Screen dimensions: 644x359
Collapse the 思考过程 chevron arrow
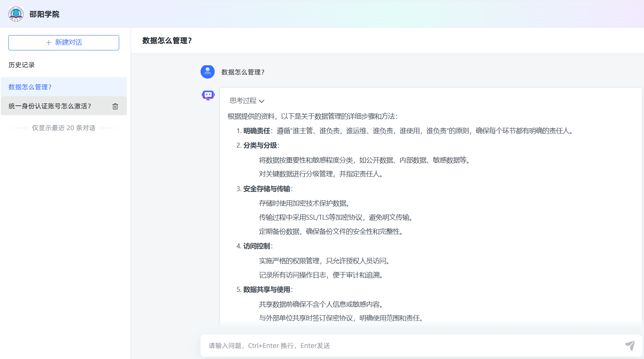262,101
